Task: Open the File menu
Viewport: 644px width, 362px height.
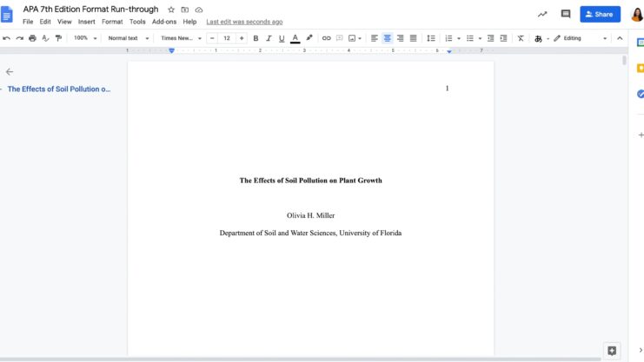Action: click(x=28, y=22)
